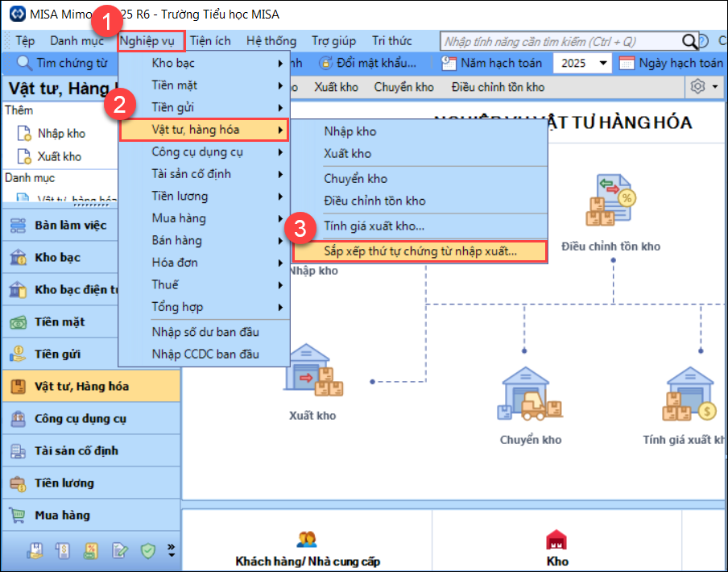Click the Tính giá xuất kho diagram icon
This screenshot has height=572, width=728.
690,394
